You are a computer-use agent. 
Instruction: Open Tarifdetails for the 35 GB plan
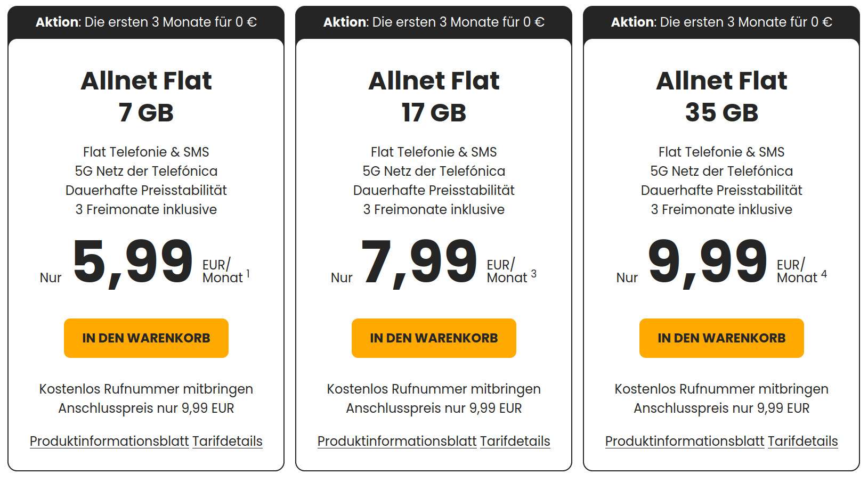point(803,442)
